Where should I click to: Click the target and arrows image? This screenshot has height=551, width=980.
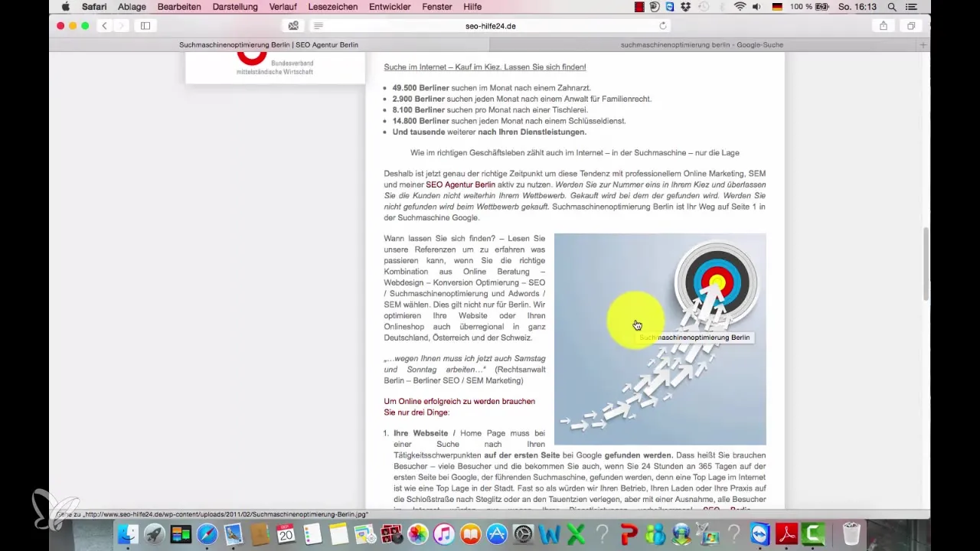pyautogui.click(x=660, y=339)
